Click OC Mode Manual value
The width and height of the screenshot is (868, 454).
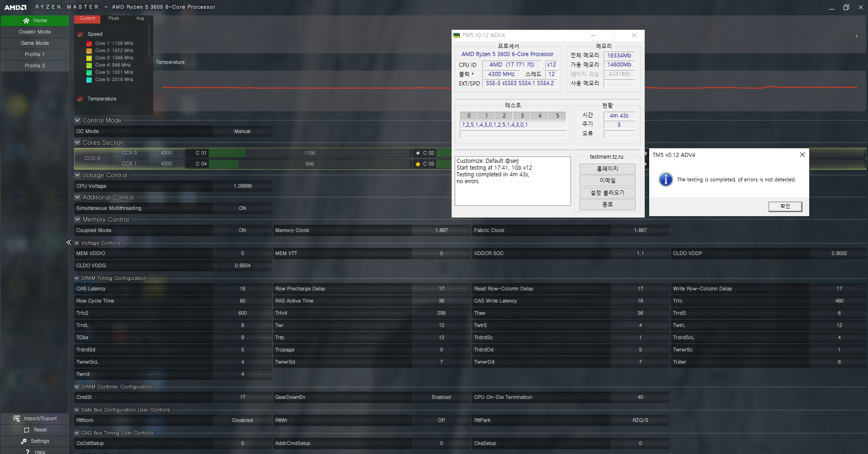(242, 132)
